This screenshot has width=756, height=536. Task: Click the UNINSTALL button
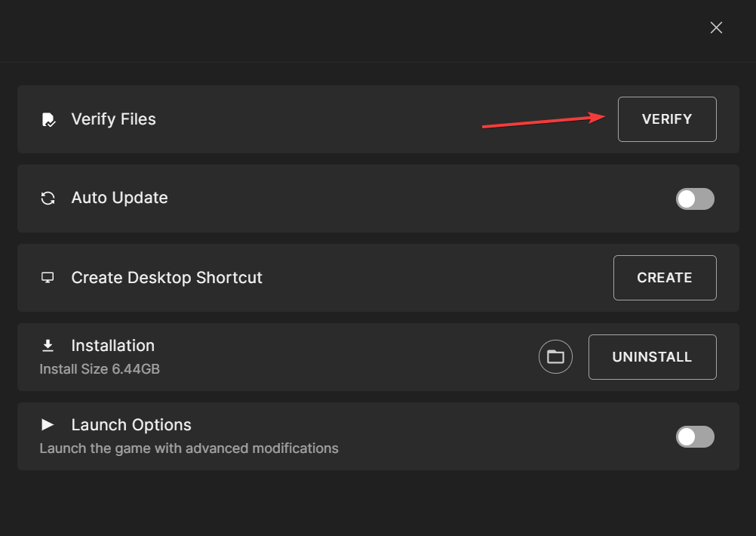[652, 356]
